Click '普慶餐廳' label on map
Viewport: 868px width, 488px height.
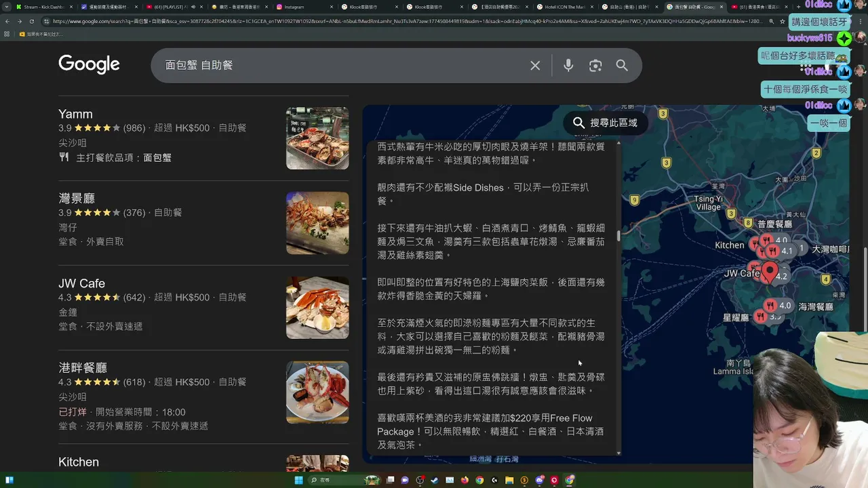click(774, 224)
